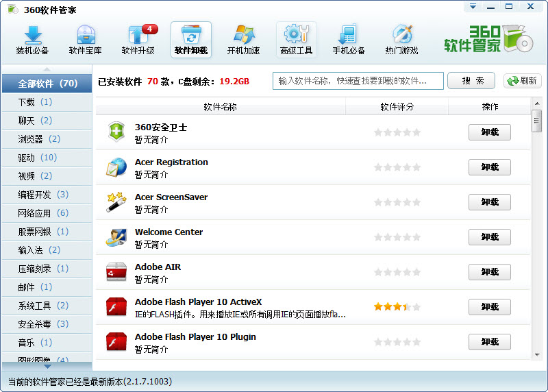Uninstall 360安全卫士 via 卸载 button
548x392 pixels.
pyautogui.click(x=489, y=132)
